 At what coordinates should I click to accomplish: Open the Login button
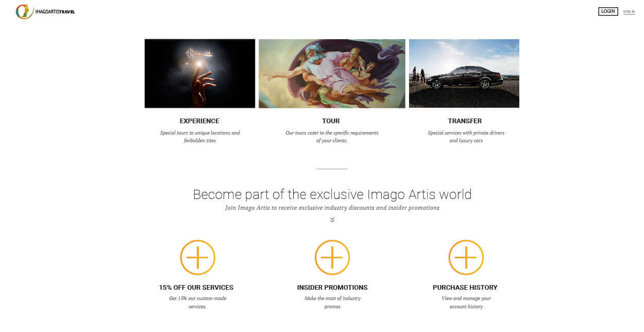tap(608, 11)
